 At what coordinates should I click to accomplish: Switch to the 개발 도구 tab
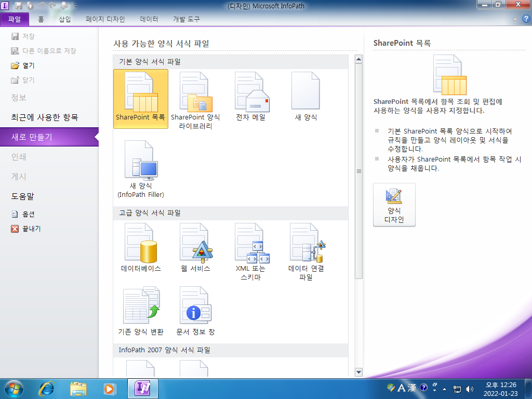pos(187,19)
